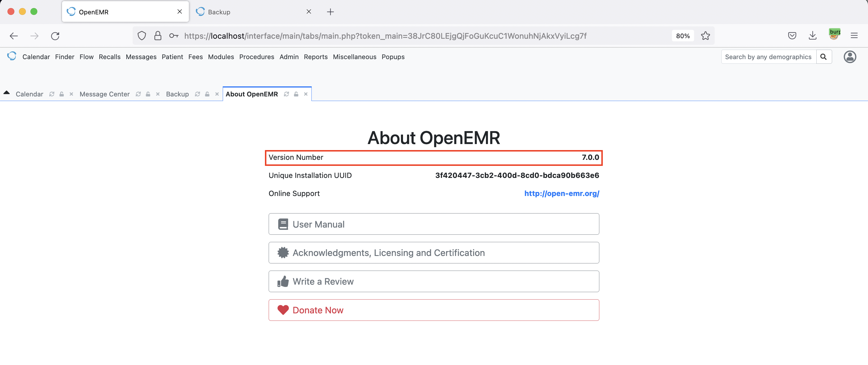Viewport: 868px width, 365px height.
Task: Open the Miscellaneous menu
Action: coord(354,57)
